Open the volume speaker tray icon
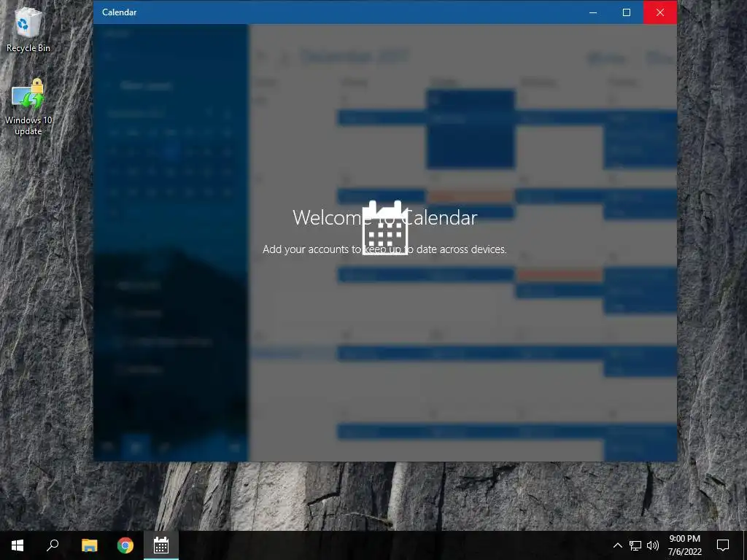 653,545
